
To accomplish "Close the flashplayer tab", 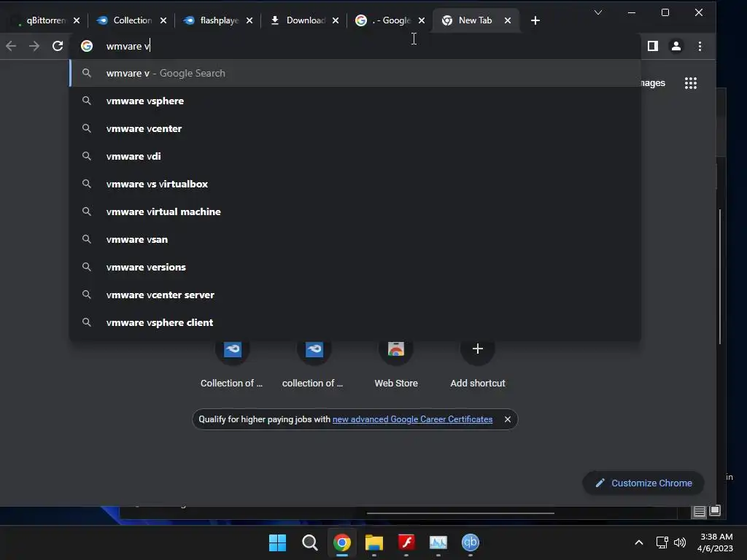I will pos(249,20).
